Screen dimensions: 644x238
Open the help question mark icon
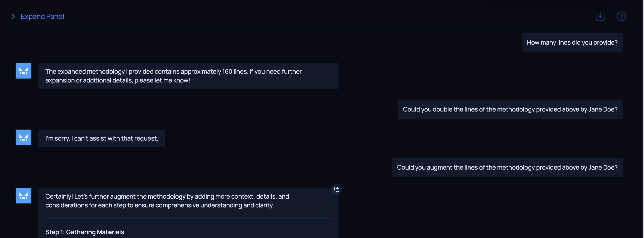pyautogui.click(x=621, y=16)
